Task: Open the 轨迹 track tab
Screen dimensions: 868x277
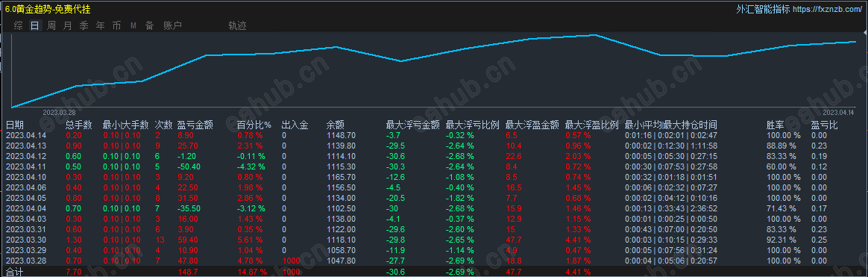Action: 237,25
